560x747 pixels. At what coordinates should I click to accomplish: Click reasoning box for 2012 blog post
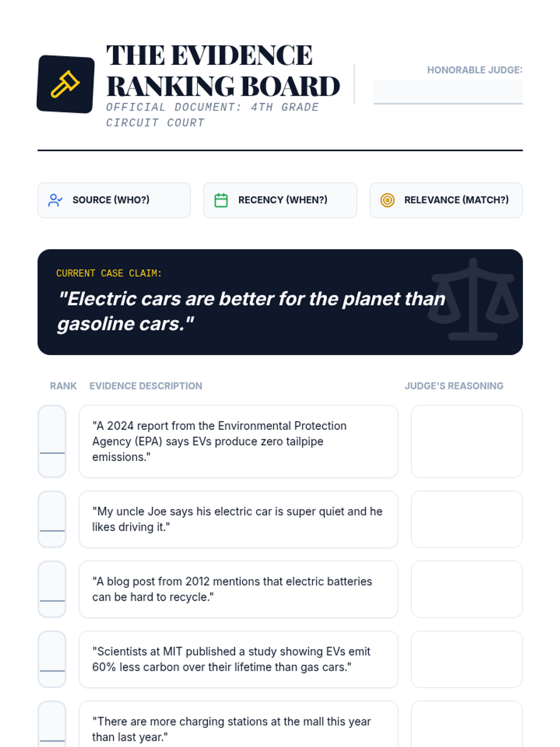tap(466, 589)
